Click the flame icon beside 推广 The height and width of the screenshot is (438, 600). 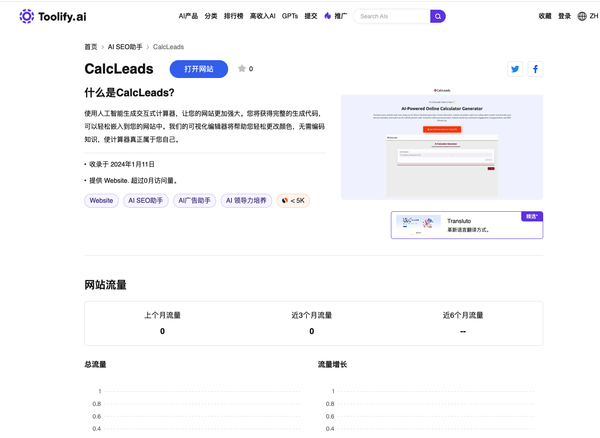click(x=328, y=16)
